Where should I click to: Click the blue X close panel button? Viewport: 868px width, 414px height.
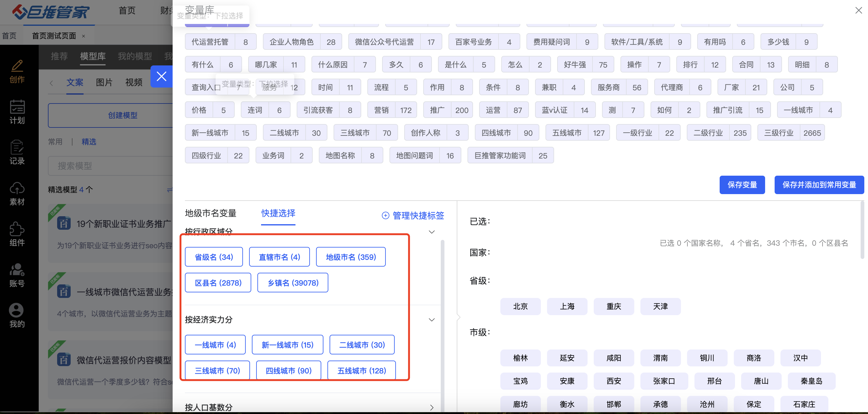point(161,76)
